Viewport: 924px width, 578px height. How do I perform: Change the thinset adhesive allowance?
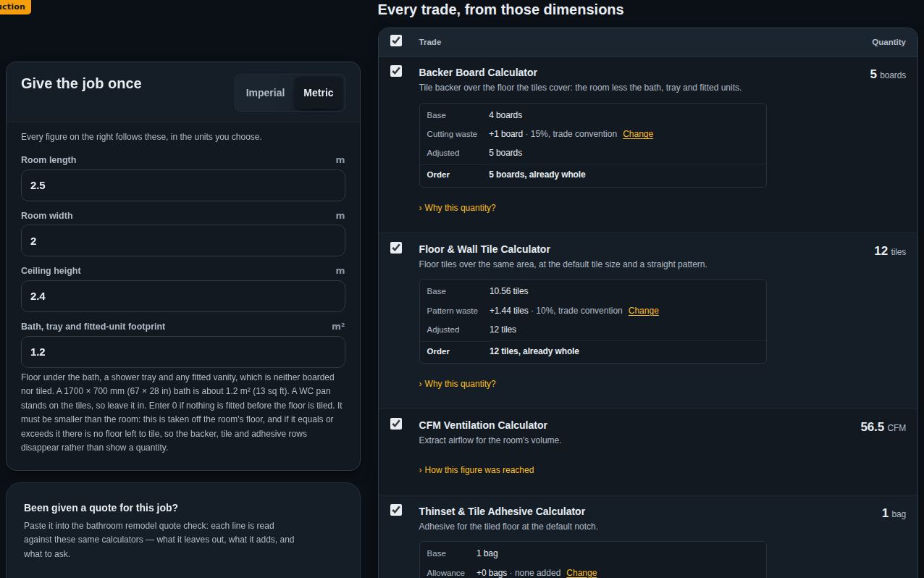point(581,573)
